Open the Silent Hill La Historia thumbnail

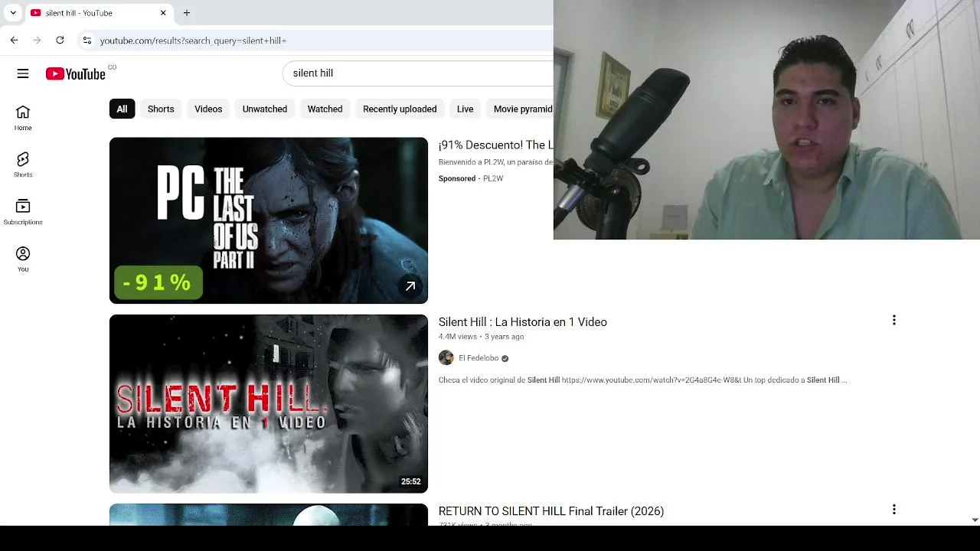click(x=269, y=404)
